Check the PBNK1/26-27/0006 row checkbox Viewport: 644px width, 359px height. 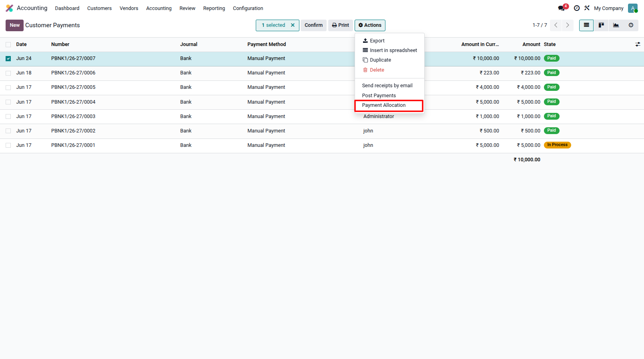click(x=8, y=73)
